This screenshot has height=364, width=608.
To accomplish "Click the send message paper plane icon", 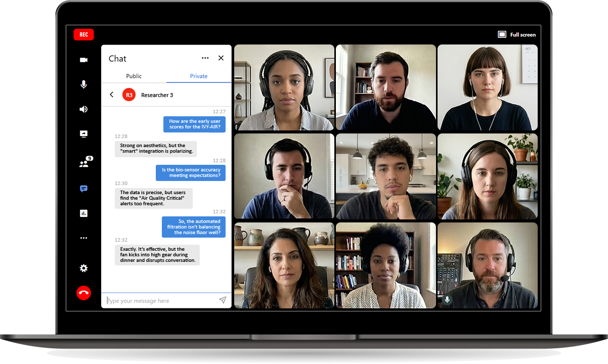I will [x=223, y=300].
